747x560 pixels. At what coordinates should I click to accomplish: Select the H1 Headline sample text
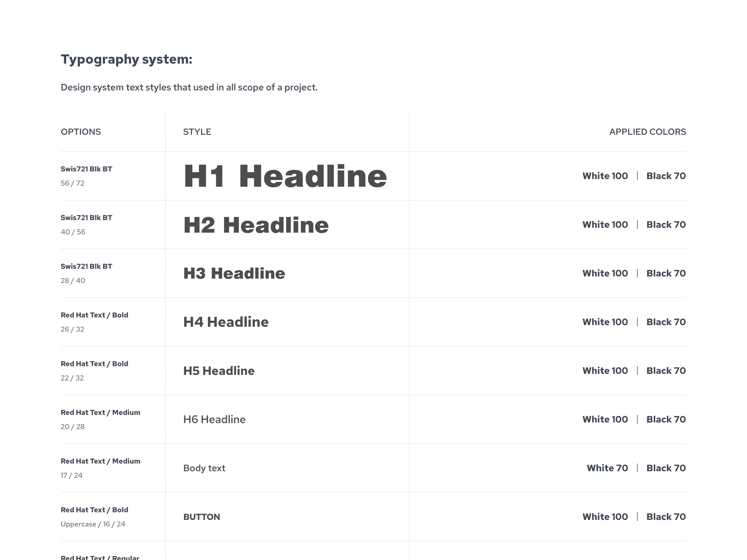[285, 176]
